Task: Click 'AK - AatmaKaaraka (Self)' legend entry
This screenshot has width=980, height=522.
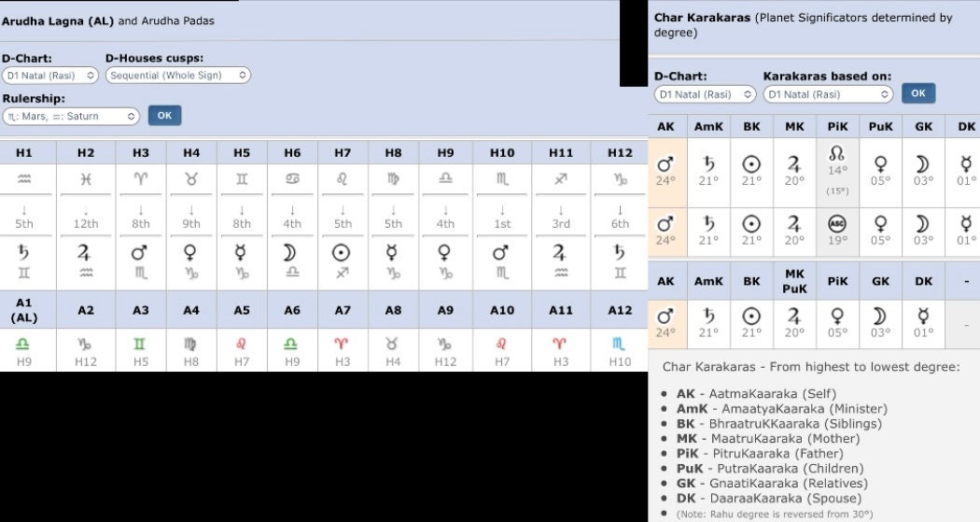Action: pos(756,394)
